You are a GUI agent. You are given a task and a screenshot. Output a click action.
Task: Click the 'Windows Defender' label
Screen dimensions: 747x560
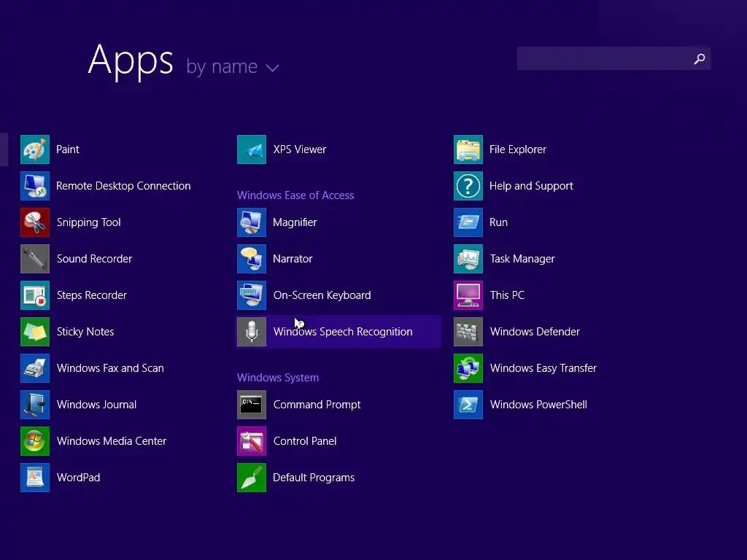click(535, 332)
